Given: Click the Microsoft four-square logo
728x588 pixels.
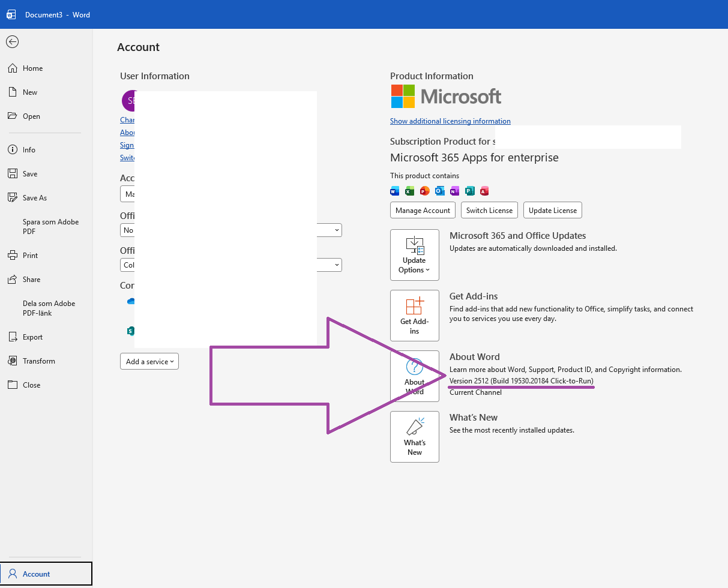Looking at the screenshot, I should pos(403,96).
